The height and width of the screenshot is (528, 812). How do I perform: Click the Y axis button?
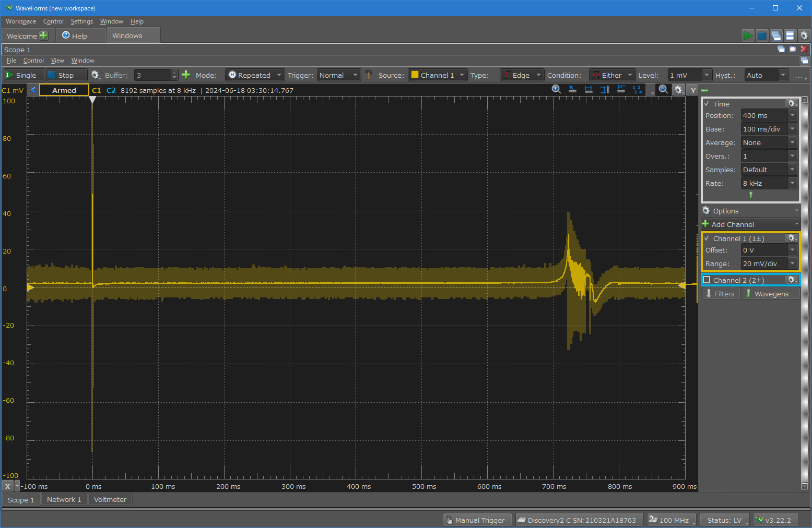coord(693,90)
